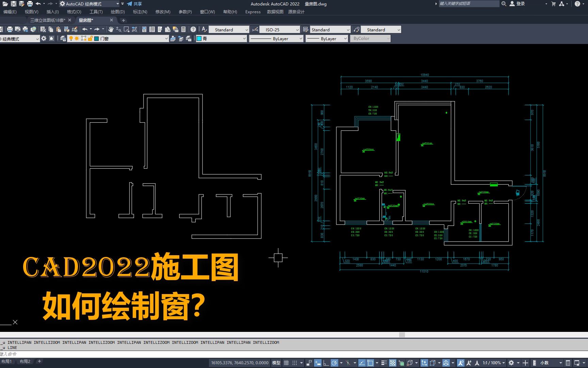
Task: Click the Open file icon in quick access toolbar
Action: pos(5,4)
